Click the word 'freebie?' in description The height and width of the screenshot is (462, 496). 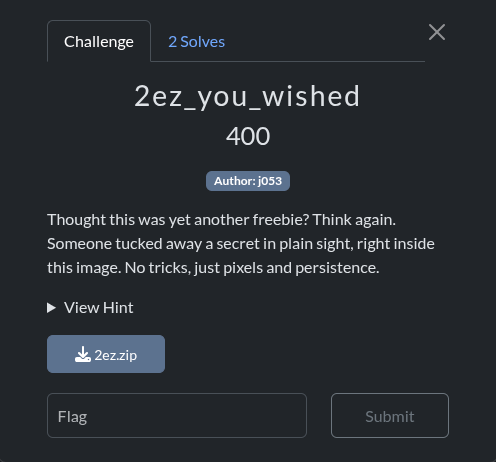tap(281, 220)
